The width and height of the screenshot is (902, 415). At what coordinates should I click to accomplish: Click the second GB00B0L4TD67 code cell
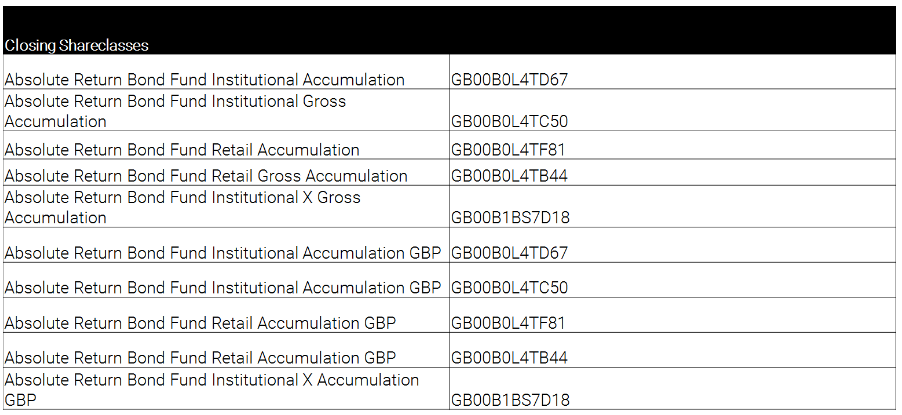coord(672,245)
